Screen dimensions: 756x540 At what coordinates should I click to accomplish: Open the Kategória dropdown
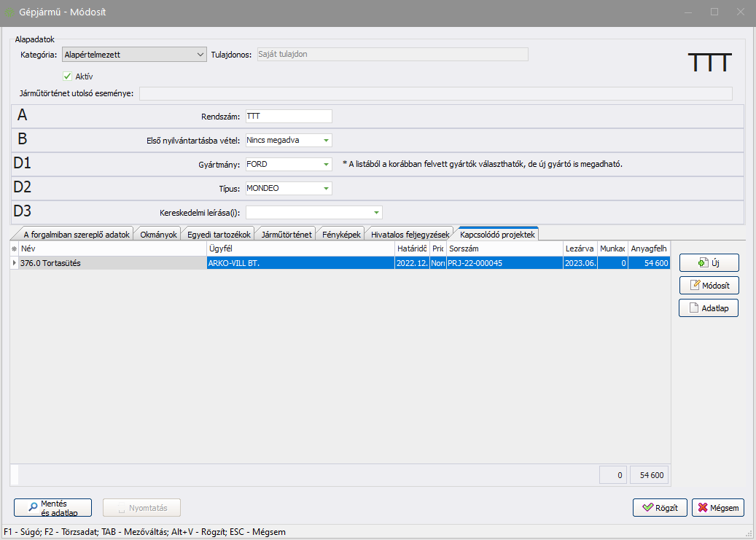[x=200, y=54]
